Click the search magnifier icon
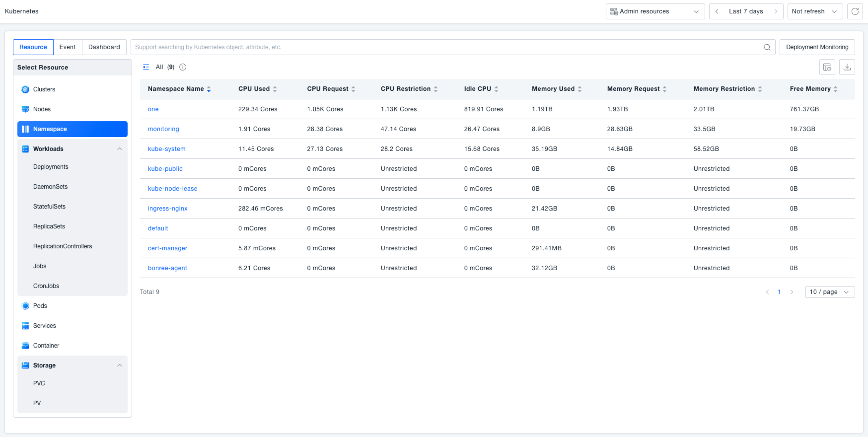 tap(767, 47)
